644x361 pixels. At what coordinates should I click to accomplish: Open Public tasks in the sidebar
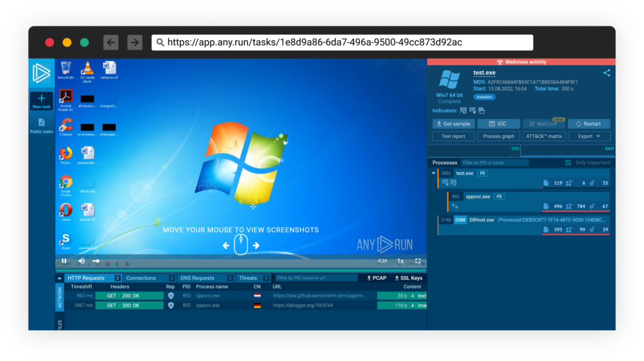[x=42, y=126]
